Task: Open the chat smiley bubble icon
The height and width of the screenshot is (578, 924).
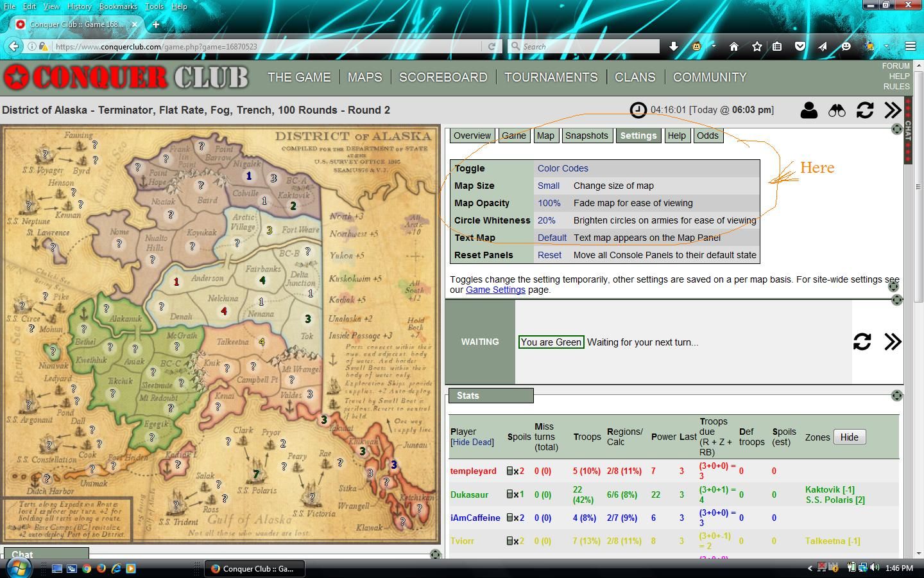Action: click(x=846, y=46)
